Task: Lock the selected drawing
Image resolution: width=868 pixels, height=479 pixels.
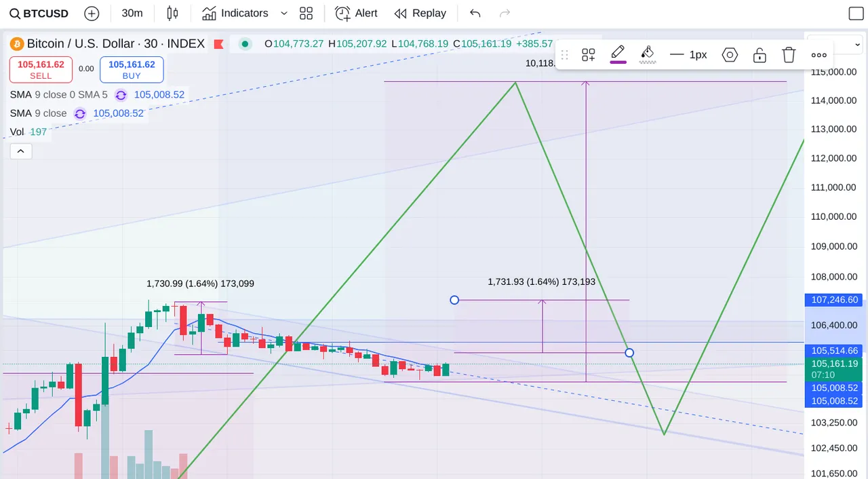Action: (x=759, y=55)
